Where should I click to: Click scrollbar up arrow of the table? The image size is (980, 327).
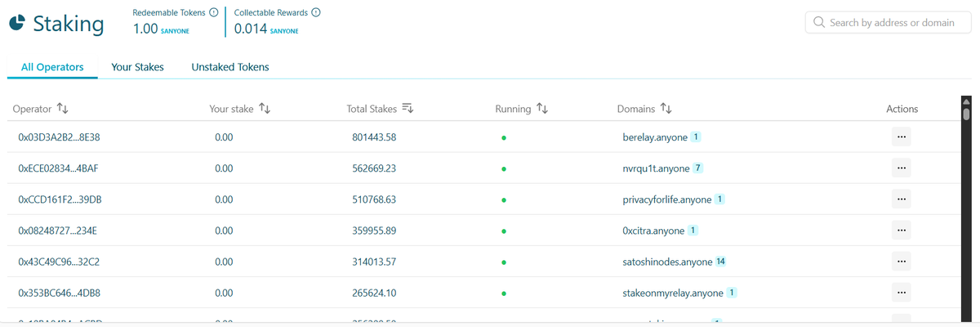click(x=967, y=101)
